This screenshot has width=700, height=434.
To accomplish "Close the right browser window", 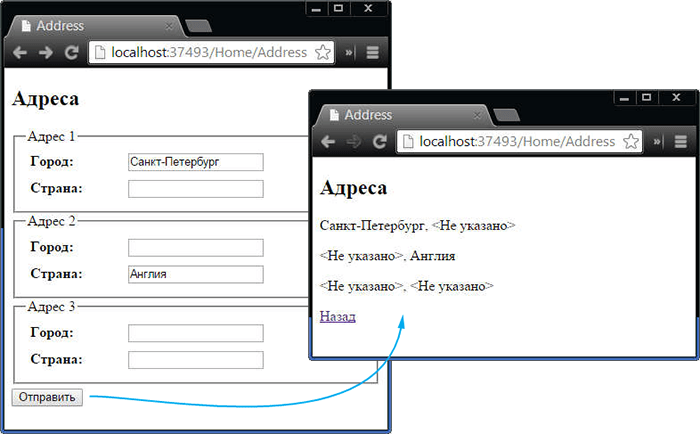I will [x=676, y=97].
